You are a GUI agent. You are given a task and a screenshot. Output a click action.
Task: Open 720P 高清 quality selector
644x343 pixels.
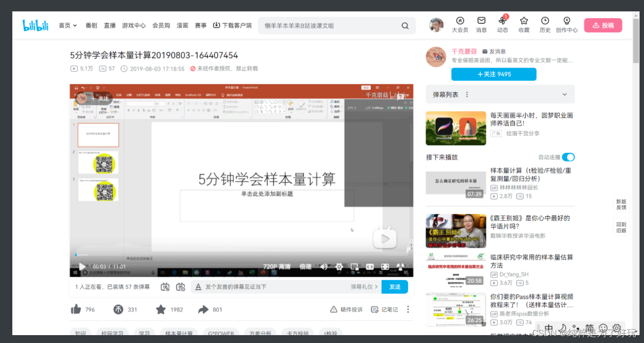[277, 267]
